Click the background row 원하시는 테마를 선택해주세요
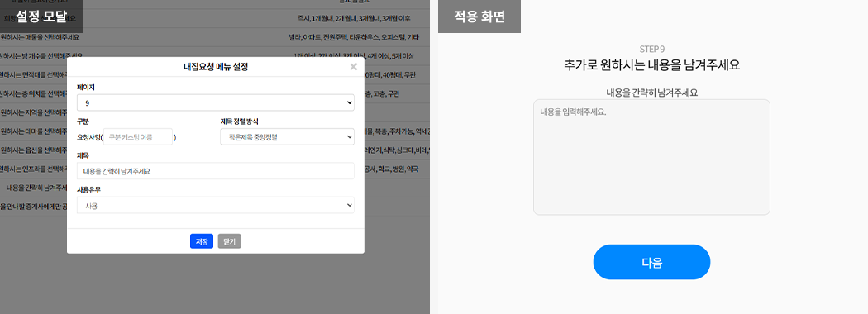Viewport: 868px width, 314px height. 33,132
